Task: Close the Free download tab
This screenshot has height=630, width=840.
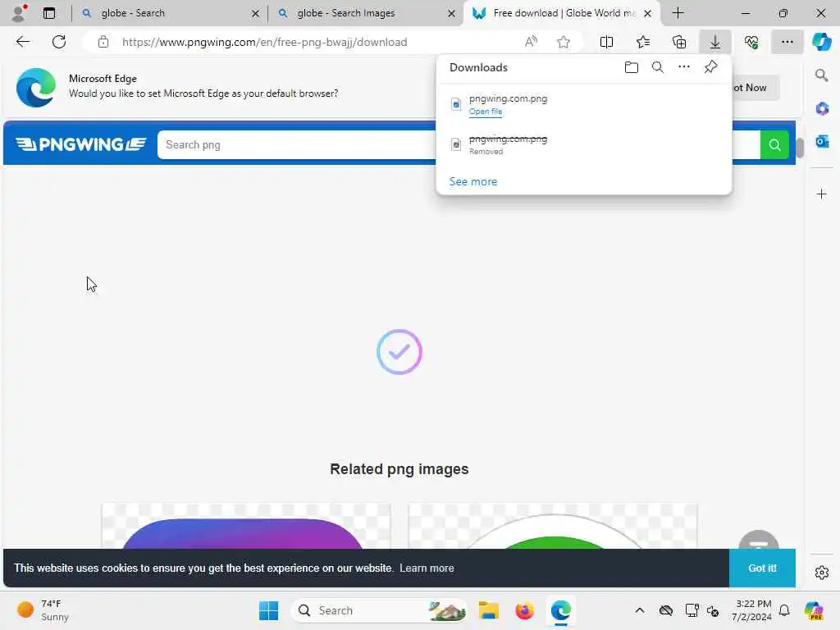Action: pyautogui.click(x=648, y=13)
